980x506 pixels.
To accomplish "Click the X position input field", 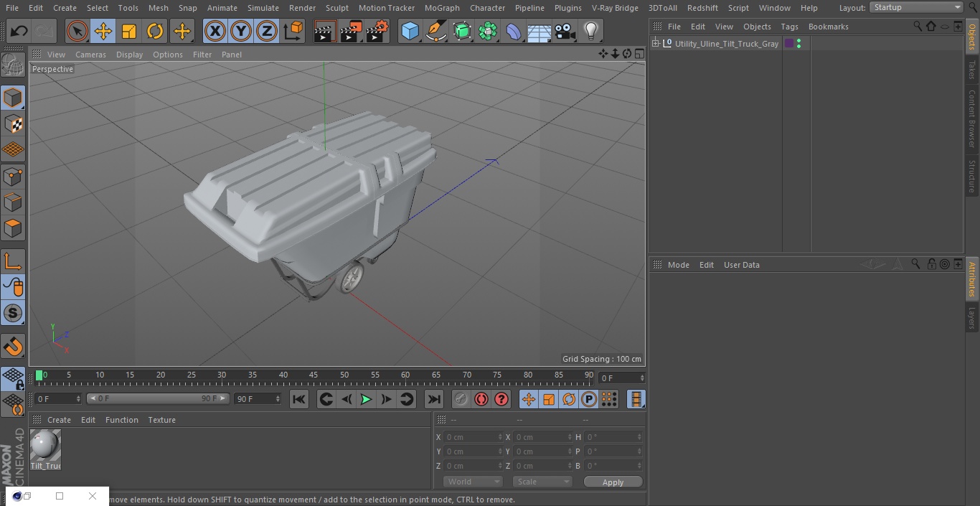I will coord(472,437).
